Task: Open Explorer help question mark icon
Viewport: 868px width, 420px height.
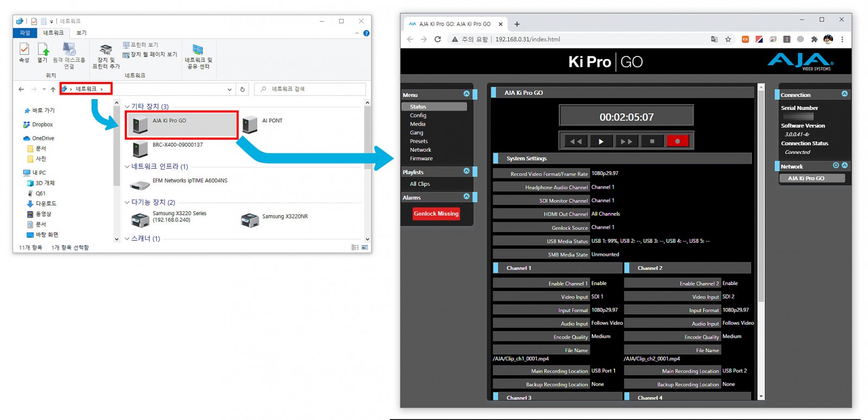Action: click(366, 33)
